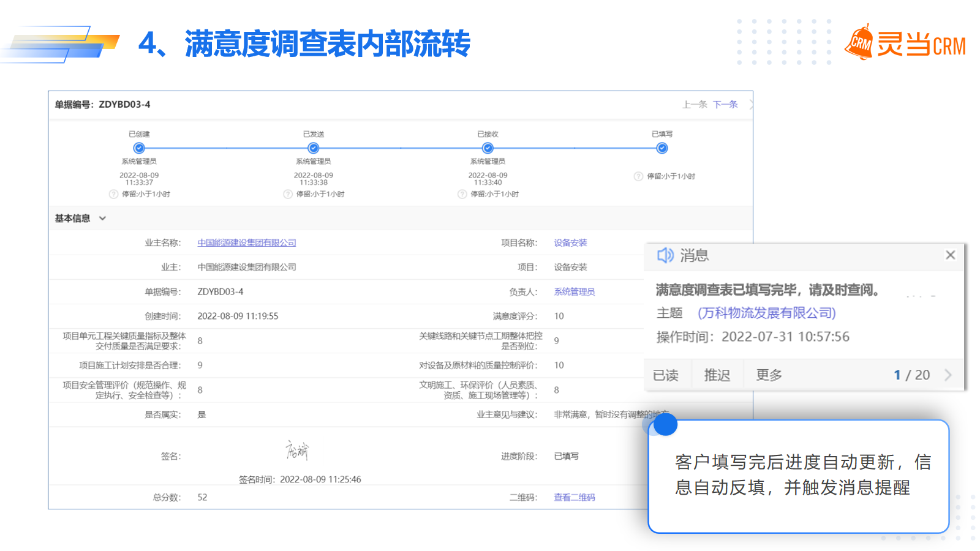Open 查看二维码 link

point(574,498)
